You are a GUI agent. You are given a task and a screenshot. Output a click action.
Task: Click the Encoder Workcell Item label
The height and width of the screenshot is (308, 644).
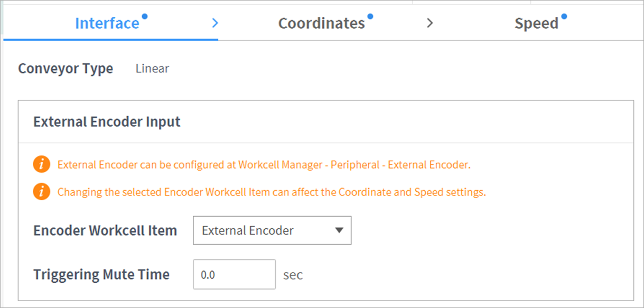coord(105,231)
